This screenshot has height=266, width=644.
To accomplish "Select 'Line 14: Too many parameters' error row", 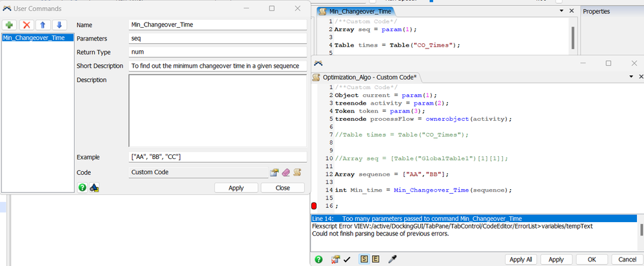I will coord(474,218).
